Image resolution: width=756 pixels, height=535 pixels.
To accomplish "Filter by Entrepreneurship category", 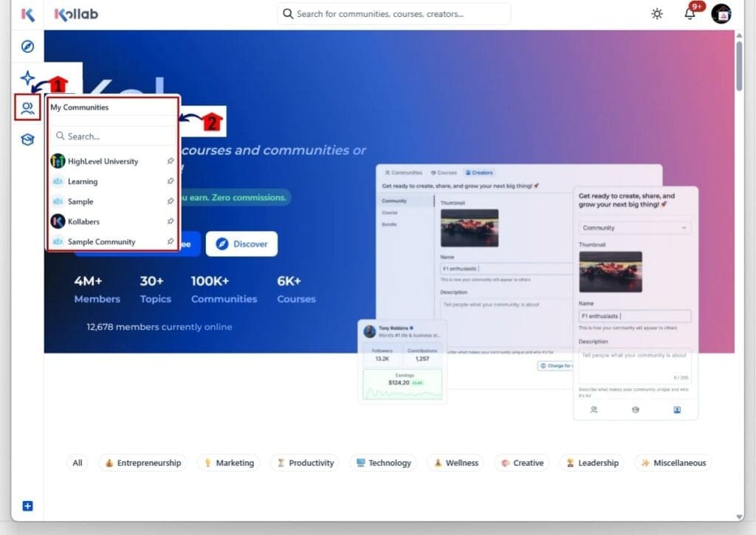I will tap(142, 463).
